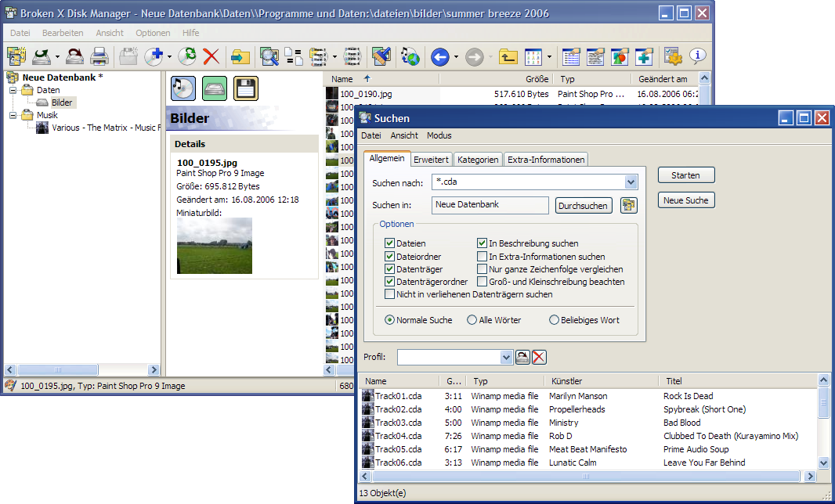Select the floppy disk icon above Bilder
Screen dimensions: 835x504
point(246,88)
